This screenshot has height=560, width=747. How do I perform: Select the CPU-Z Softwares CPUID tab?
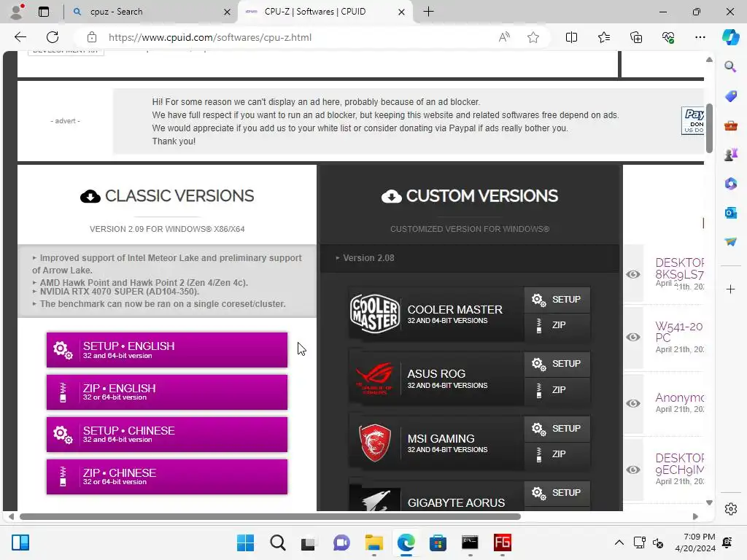tap(324, 12)
